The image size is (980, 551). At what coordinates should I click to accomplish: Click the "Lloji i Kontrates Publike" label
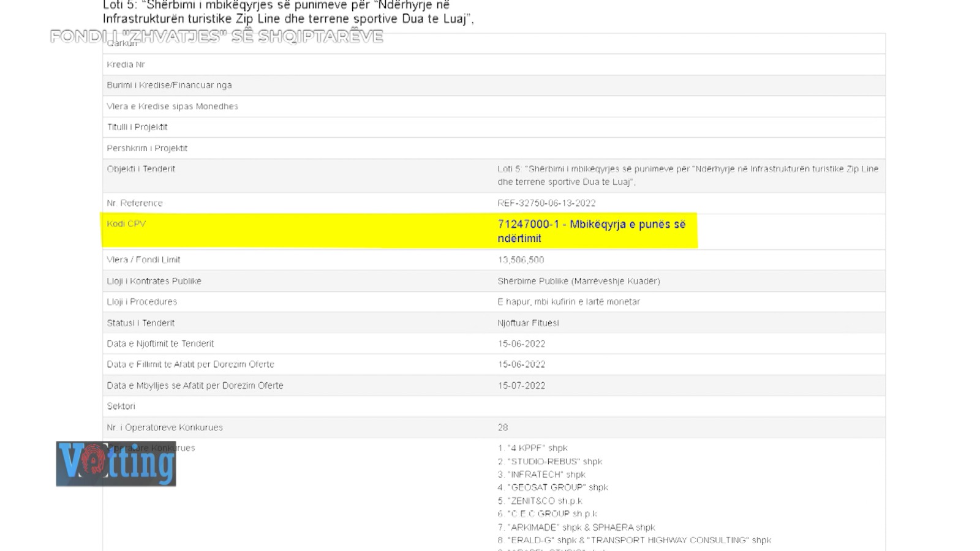click(x=154, y=281)
